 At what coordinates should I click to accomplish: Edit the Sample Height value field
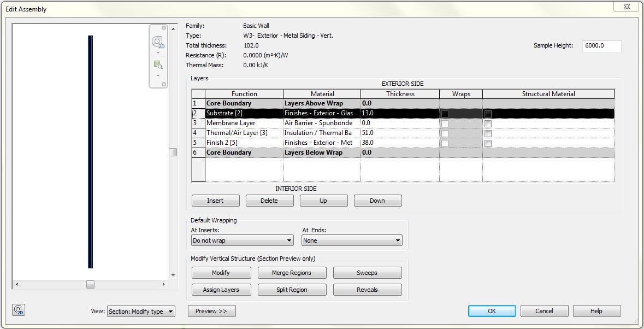[601, 46]
